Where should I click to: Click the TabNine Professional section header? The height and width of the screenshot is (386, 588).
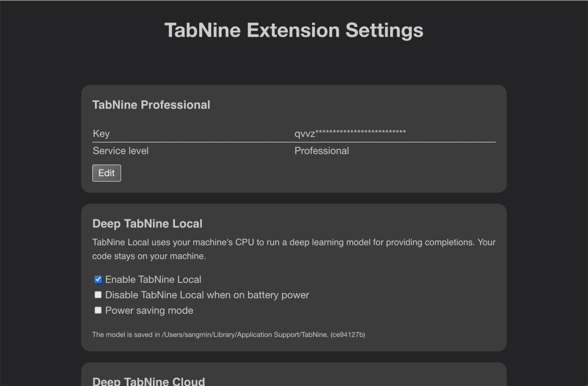(151, 104)
